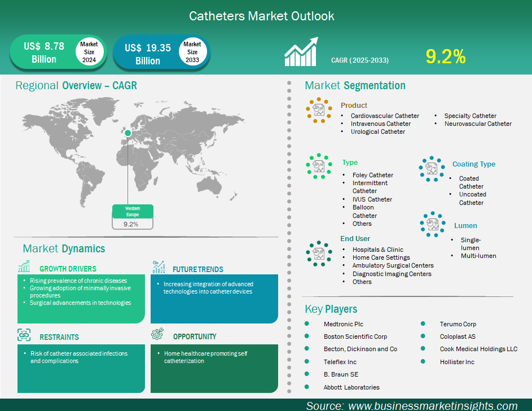Click the Opportunity cog icon
The height and width of the screenshot is (411, 532).
156,334
